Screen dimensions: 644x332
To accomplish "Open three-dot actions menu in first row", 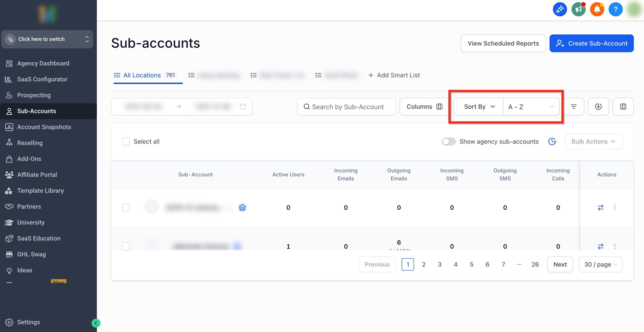I will [x=615, y=207].
